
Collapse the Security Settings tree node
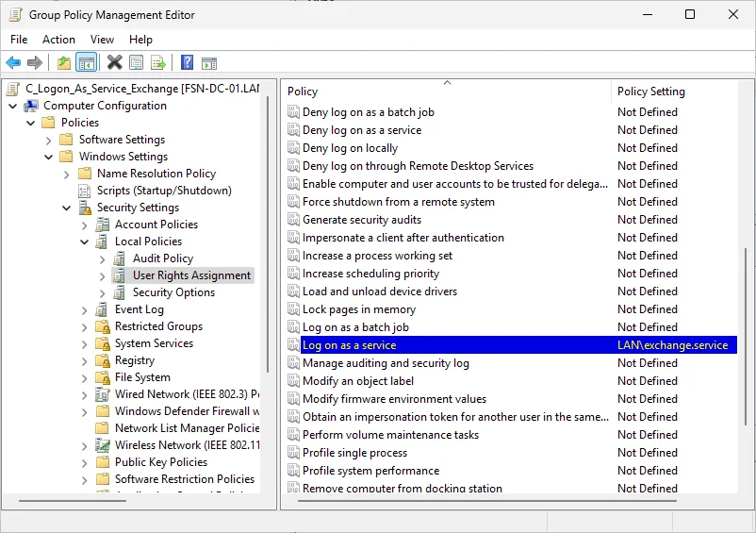67,208
